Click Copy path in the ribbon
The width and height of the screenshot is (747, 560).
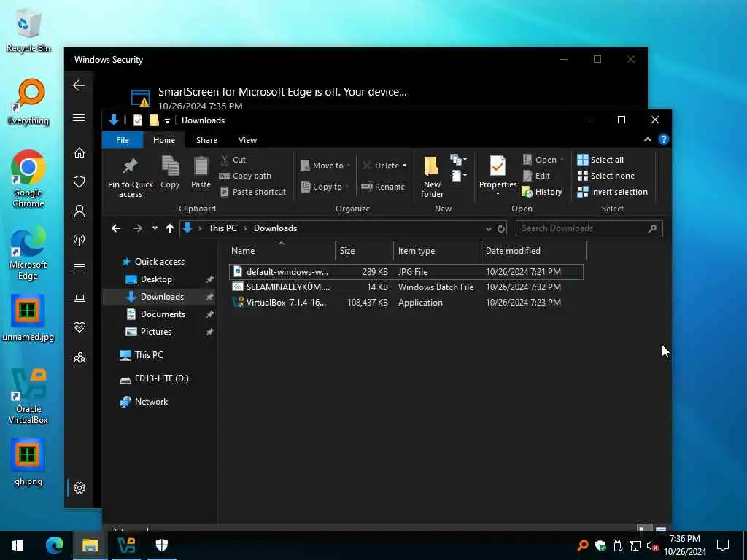pyautogui.click(x=245, y=176)
